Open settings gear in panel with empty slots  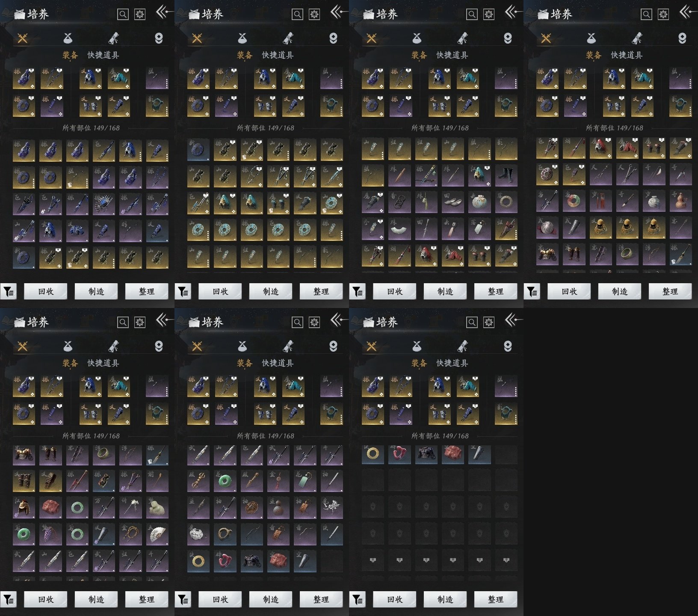[488, 322]
